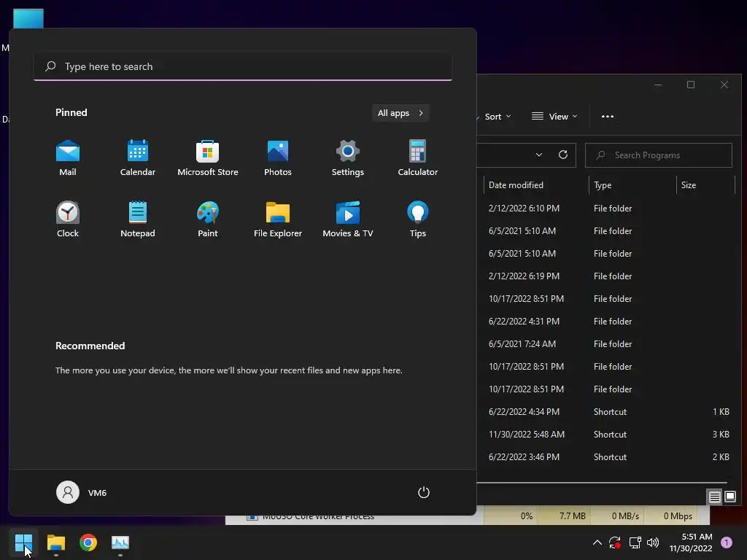Switch to details view in Explorer
The height and width of the screenshot is (560, 747).
point(714,497)
